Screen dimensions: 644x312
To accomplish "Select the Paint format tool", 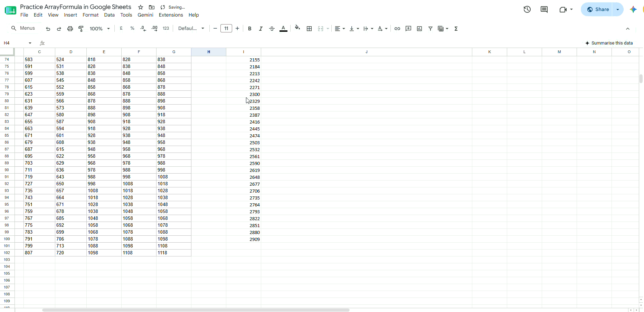I will [81, 29].
